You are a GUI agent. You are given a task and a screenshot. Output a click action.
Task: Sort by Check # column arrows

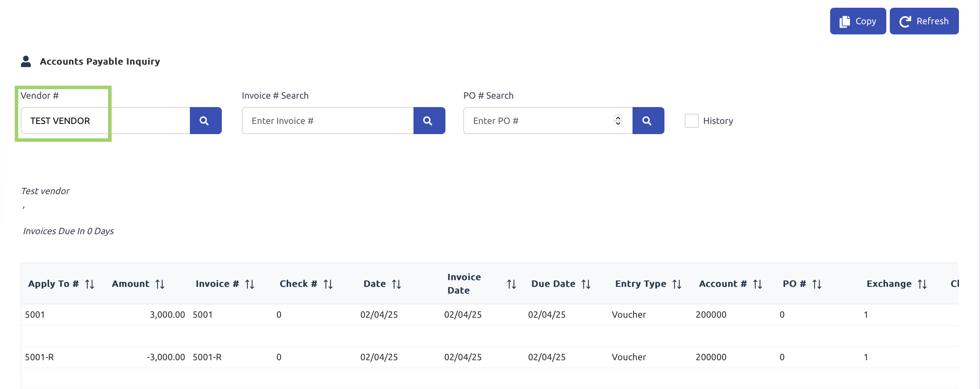point(328,284)
